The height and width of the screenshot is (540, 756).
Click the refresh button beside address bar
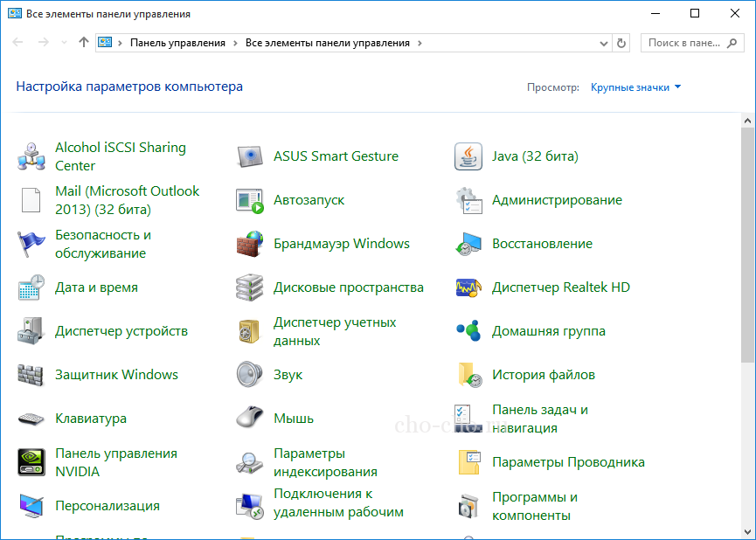(x=621, y=43)
